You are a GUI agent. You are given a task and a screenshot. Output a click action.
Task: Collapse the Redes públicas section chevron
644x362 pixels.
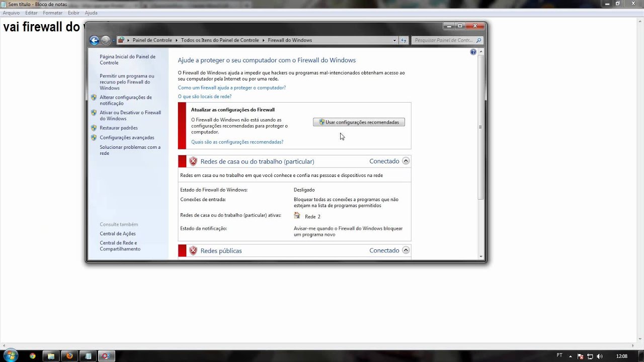point(406,250)
